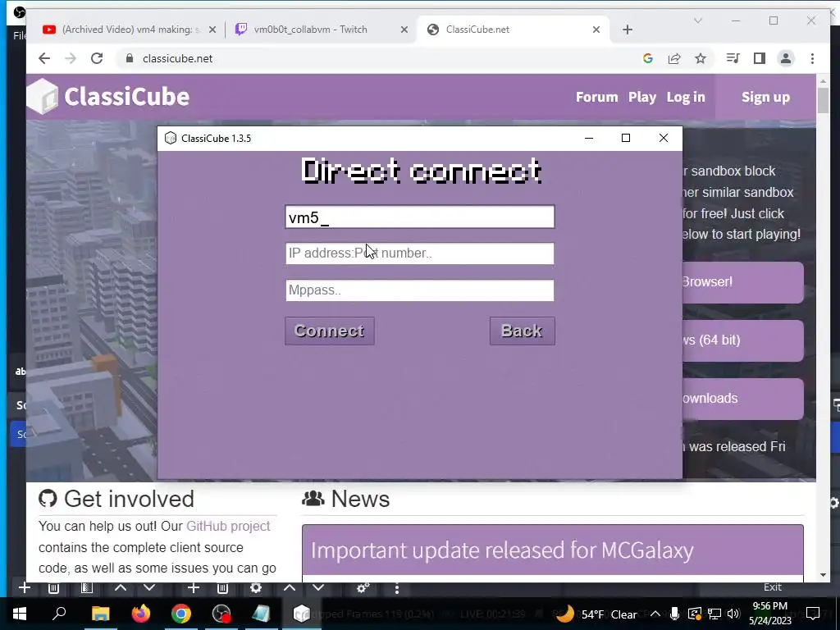Bookmark this page with the star icon
Viewport: 840px width, 630px height.
pyautogui.click(x=701, y=58)
